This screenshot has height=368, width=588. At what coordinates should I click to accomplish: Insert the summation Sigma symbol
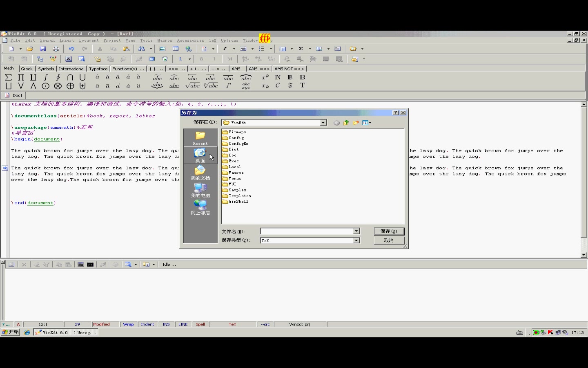click(x=9, y=77)
